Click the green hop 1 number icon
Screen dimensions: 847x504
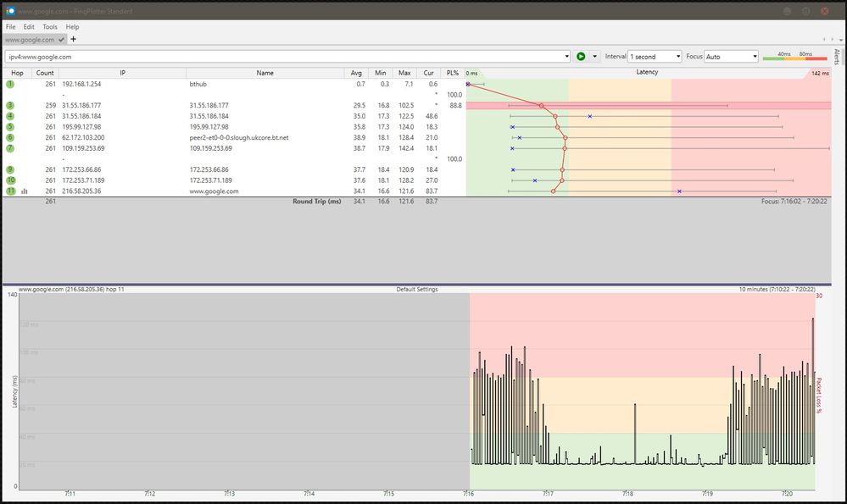(10, 84)
